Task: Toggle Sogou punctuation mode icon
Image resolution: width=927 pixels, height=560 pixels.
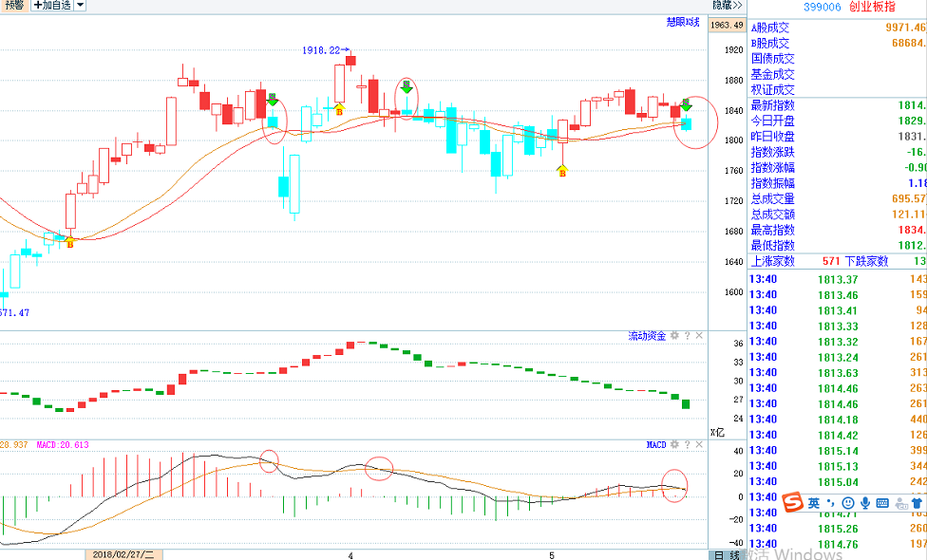Action: click(x=832, y=502)
